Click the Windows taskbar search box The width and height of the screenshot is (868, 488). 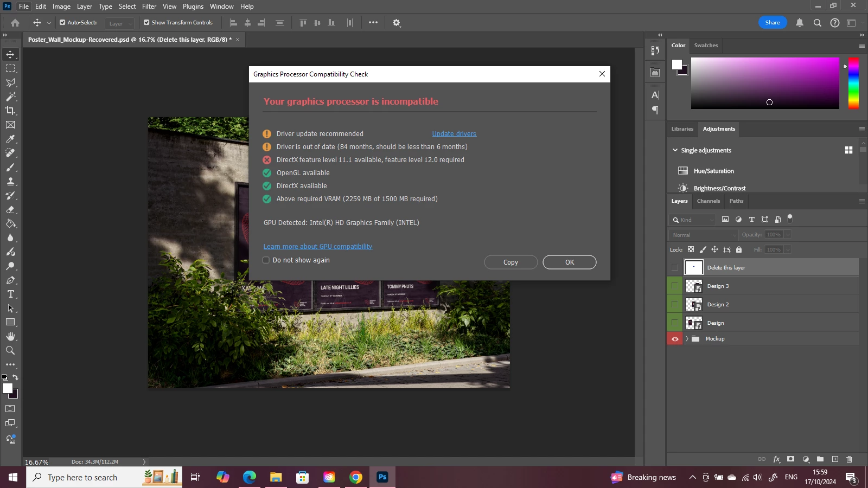(104, 477)
